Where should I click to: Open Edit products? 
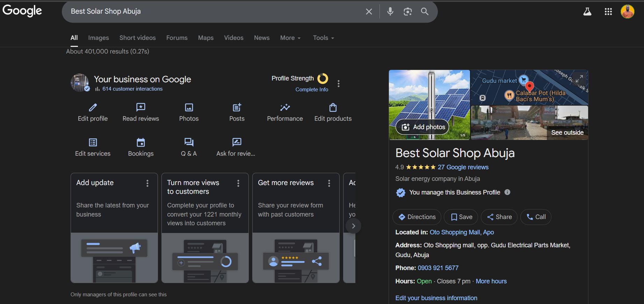(x=333, y=113)
